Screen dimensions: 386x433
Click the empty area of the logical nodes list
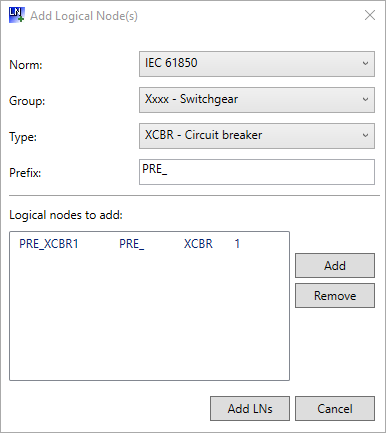pos(149,315)
